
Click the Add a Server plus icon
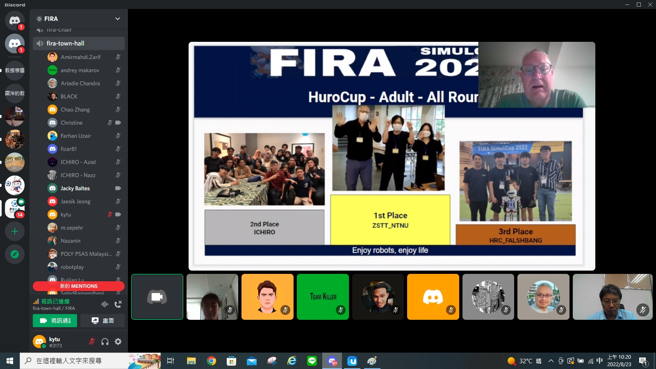click(x=15, y=231)
